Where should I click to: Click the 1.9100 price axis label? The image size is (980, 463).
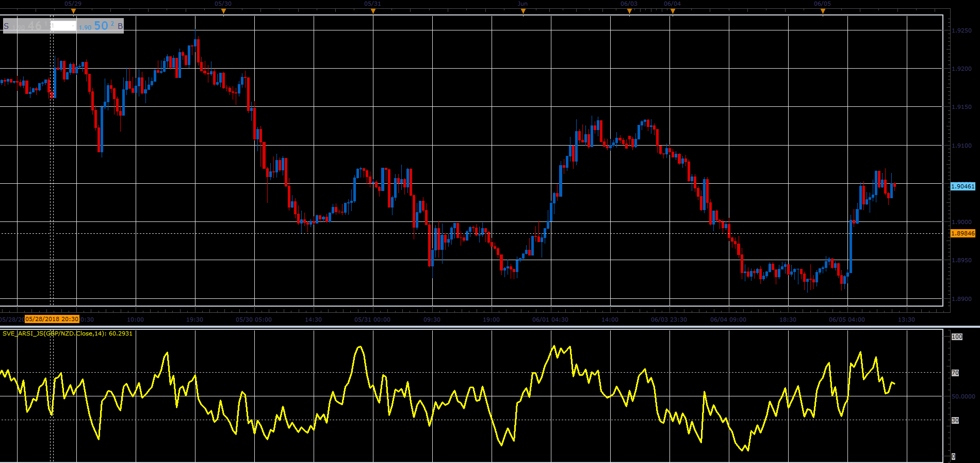961,146
